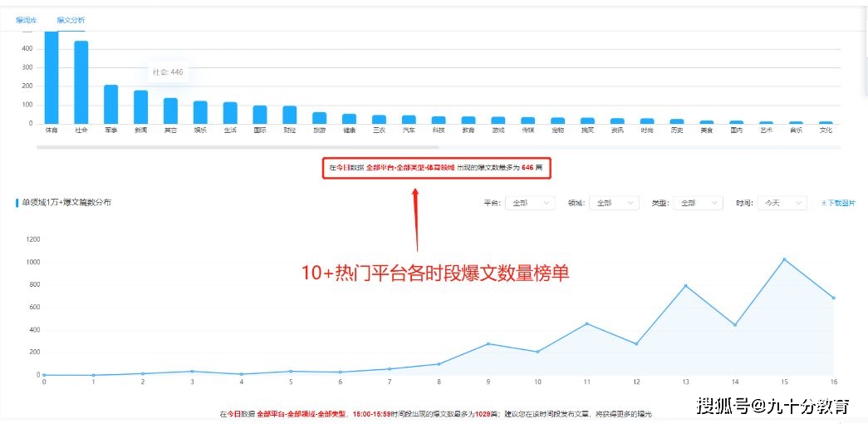868x424 pixels.
Task: Click the 科技 bar in the chart
Action: point(439,120)
